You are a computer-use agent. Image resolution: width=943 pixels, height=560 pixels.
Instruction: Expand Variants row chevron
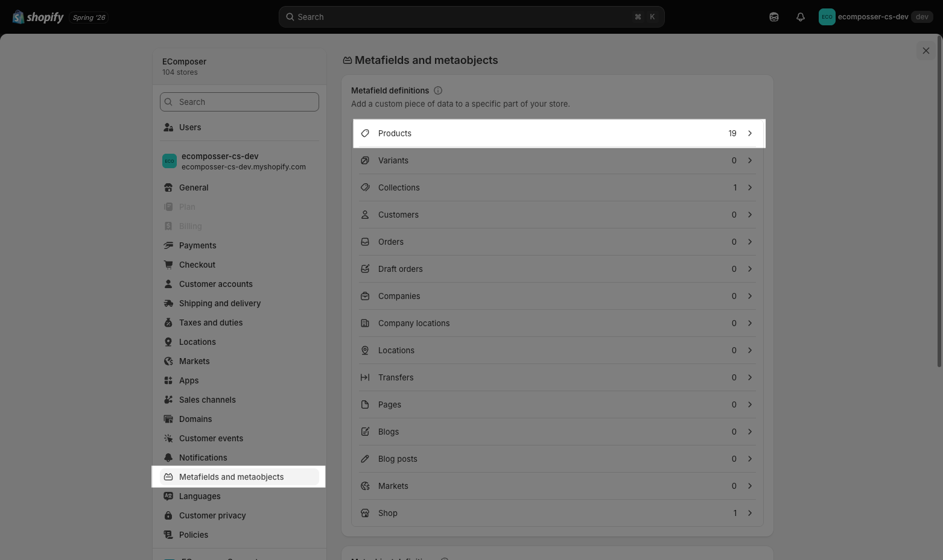click(750, 160)
